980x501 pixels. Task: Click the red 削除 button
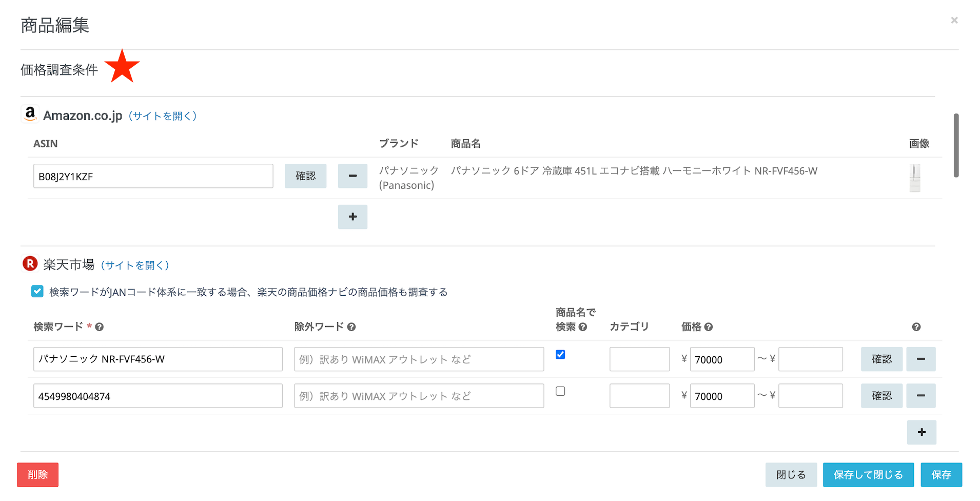[37, 475]
